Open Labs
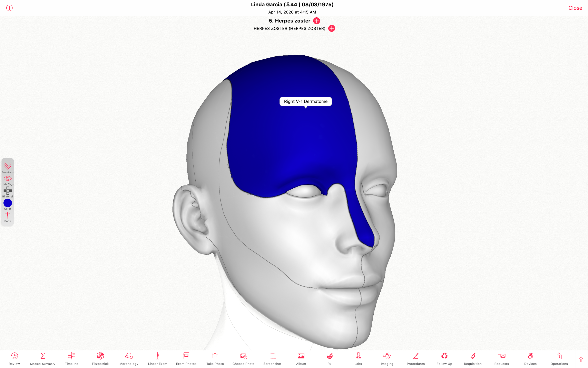588x368 pixels. [x=358, y=359]
